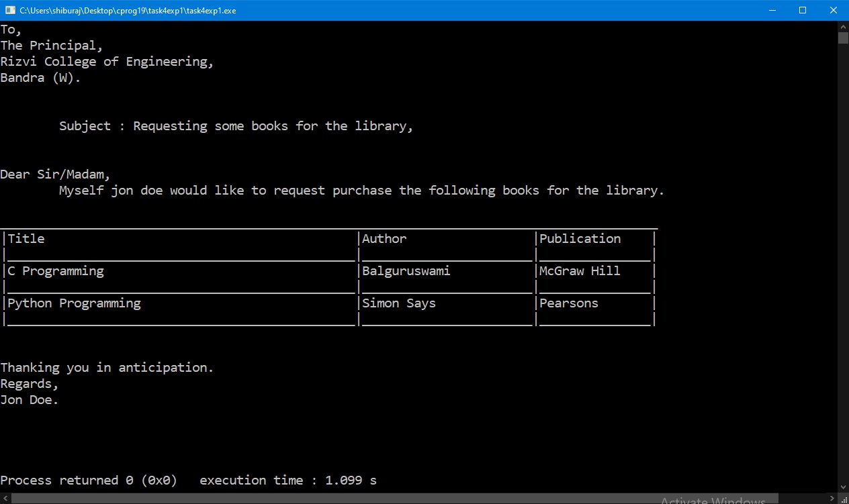Click the 'Title' column header text

point(26,239)
